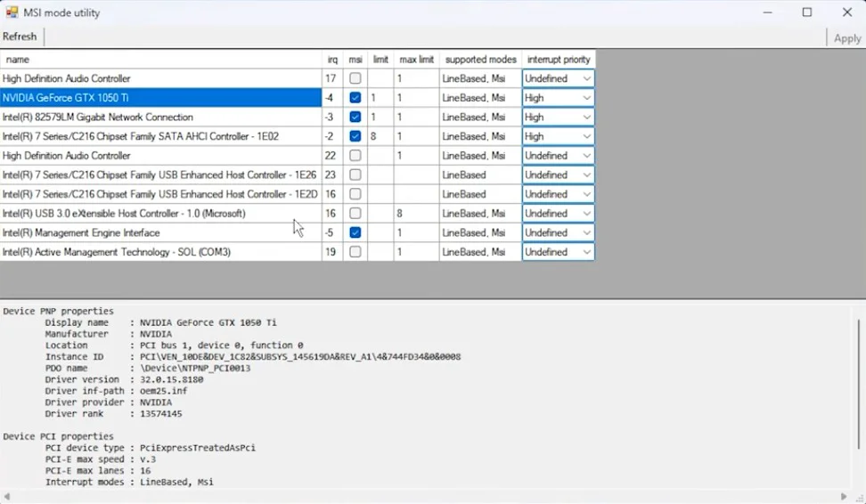Viewport: 866px width, 504px height.
Task: Click the Apply button
Action: (846, 37)
